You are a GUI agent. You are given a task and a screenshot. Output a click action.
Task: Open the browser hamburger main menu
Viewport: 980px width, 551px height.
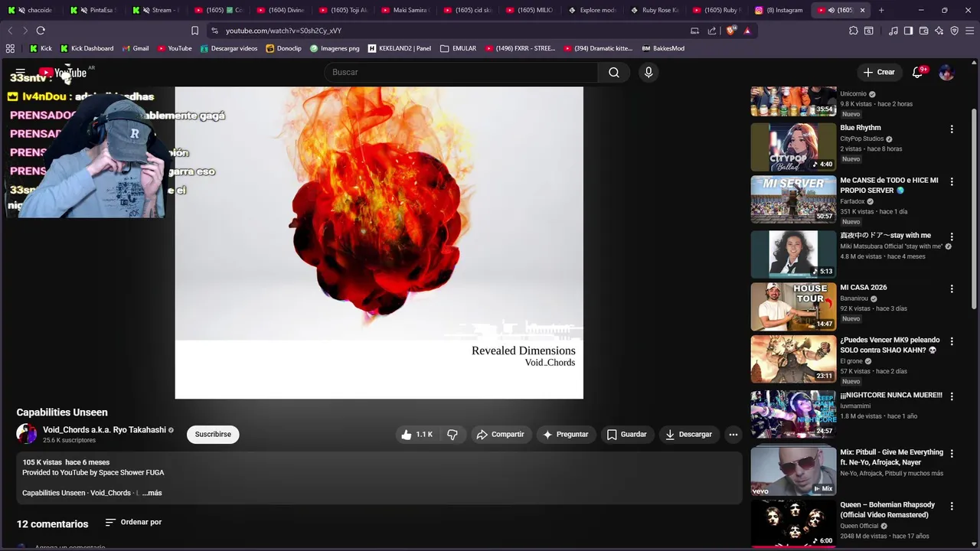[x=969, y=31]
